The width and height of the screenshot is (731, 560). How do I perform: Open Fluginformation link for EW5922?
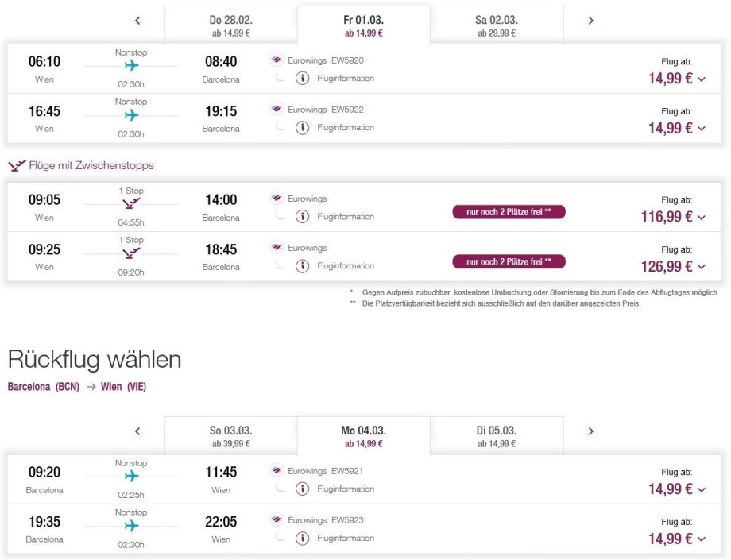[346, 127]
